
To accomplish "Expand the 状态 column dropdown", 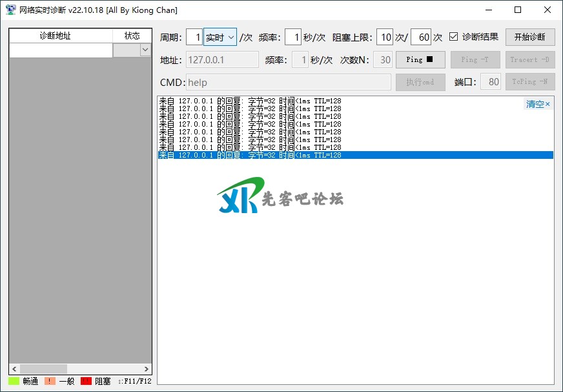I will (145, 50).
